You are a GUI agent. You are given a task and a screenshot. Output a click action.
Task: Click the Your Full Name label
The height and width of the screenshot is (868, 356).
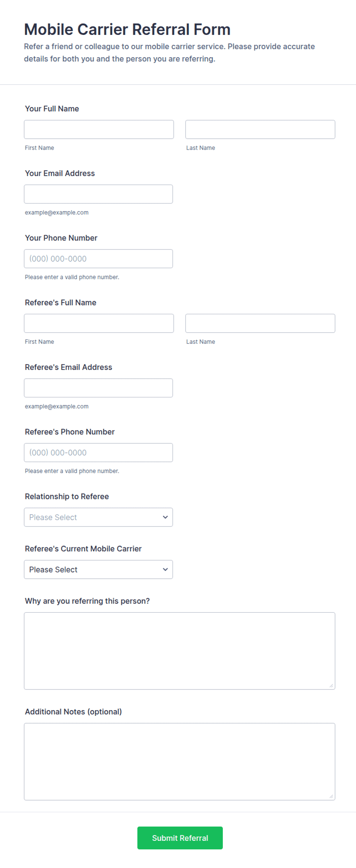(52, 109)
